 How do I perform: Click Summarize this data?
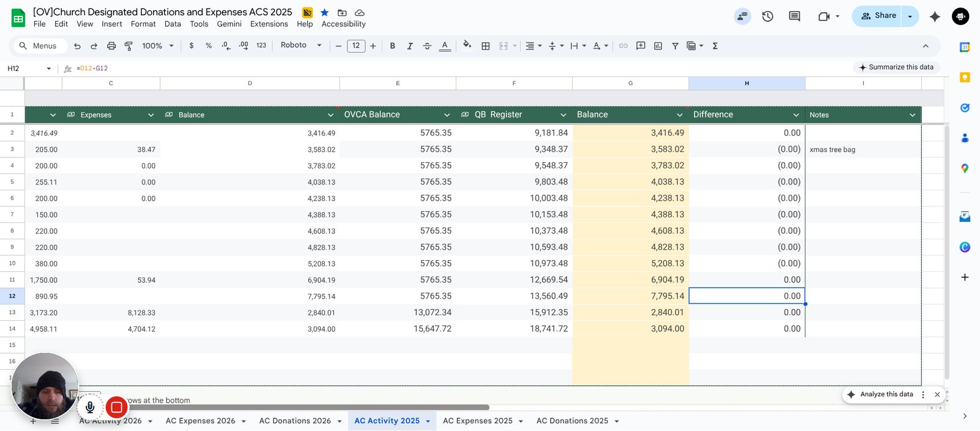point(897,67)
